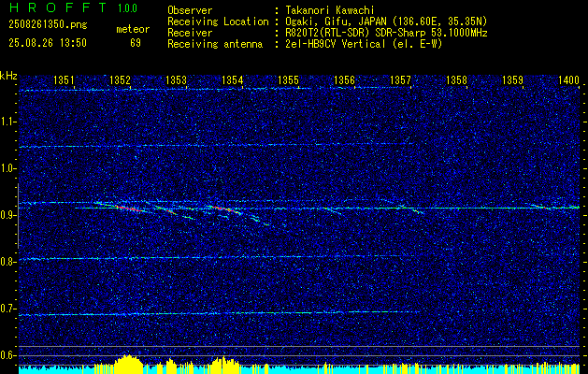The width and height of the screenshot is (588, 374).
Task: Click the red meteor echo near 1354
Action: click(226, 209)
